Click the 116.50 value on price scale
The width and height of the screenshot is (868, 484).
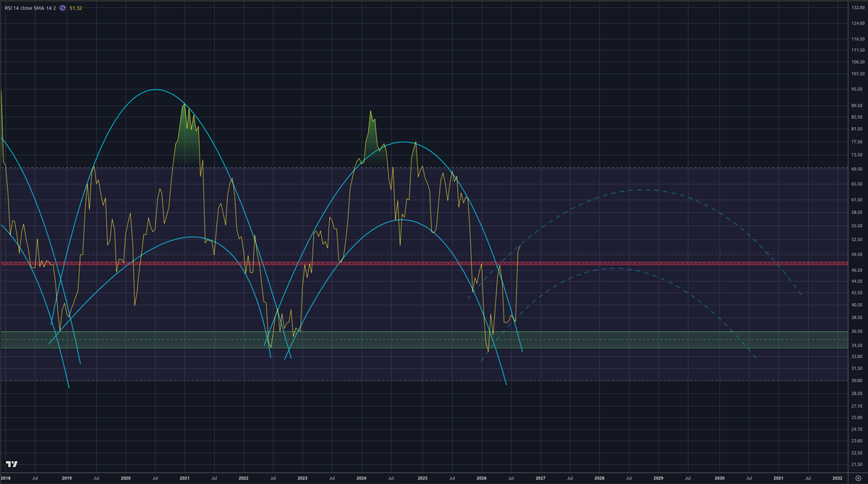click(x=858, y=38)
